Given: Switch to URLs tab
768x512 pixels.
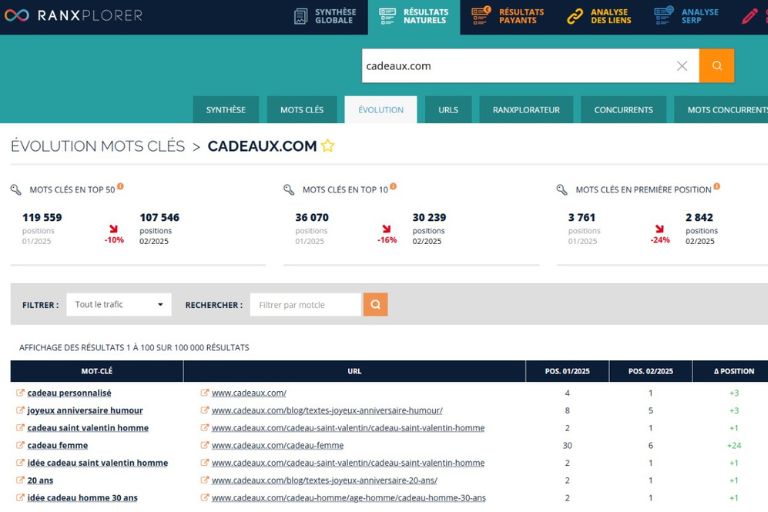Looking at the screenshot, I should click(x=448, y=110).
